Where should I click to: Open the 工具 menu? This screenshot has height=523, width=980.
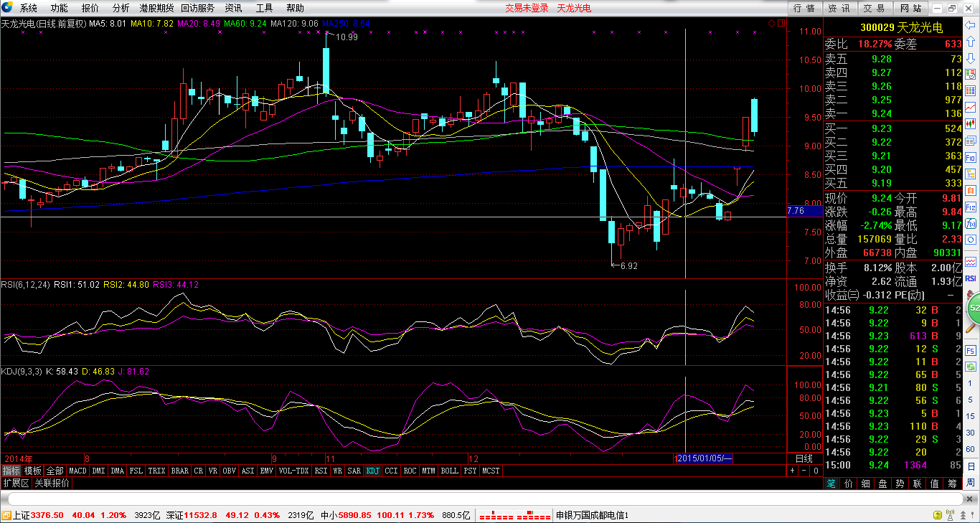coord(264,8)
